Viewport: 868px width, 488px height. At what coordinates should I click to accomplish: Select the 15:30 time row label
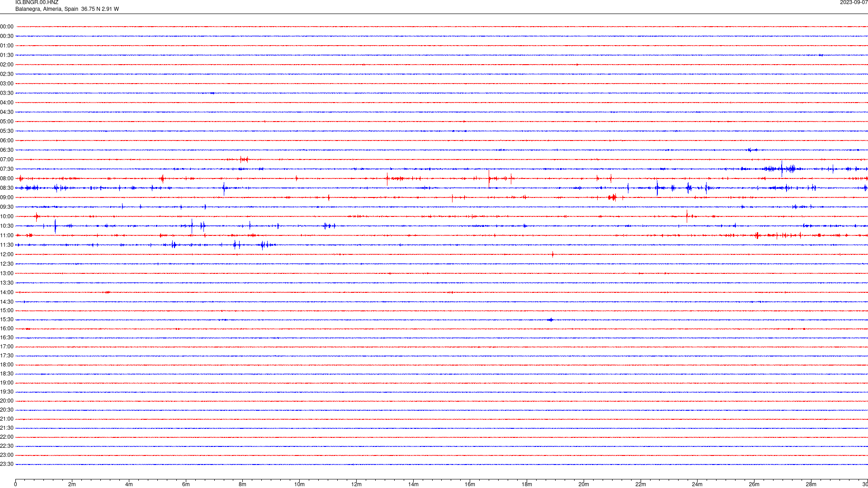click(x=7, y=319)
